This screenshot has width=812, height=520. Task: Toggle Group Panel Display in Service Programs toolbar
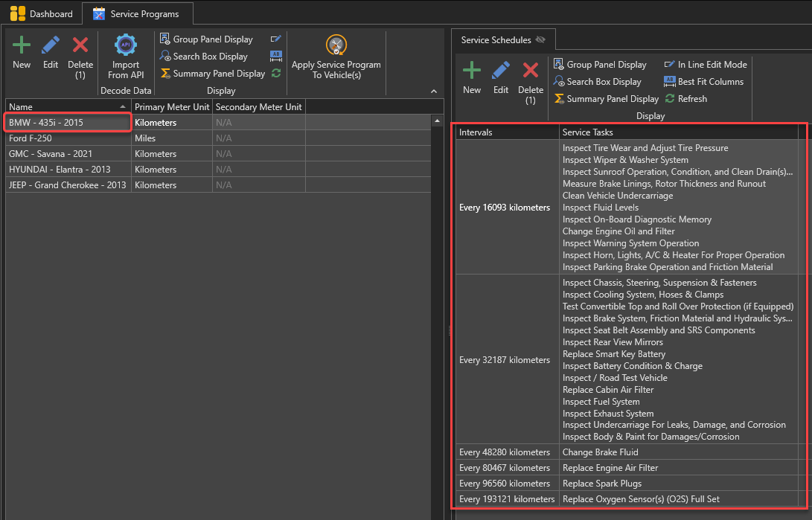[x=206, y=39]
